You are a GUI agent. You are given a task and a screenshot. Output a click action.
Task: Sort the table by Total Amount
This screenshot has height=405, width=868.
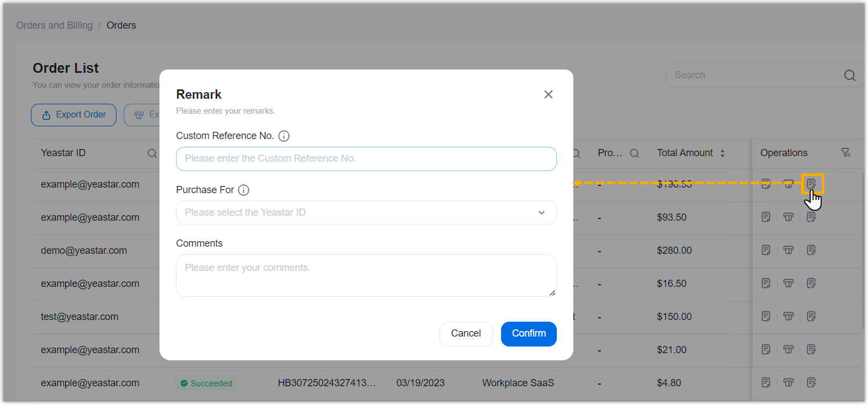722,153
